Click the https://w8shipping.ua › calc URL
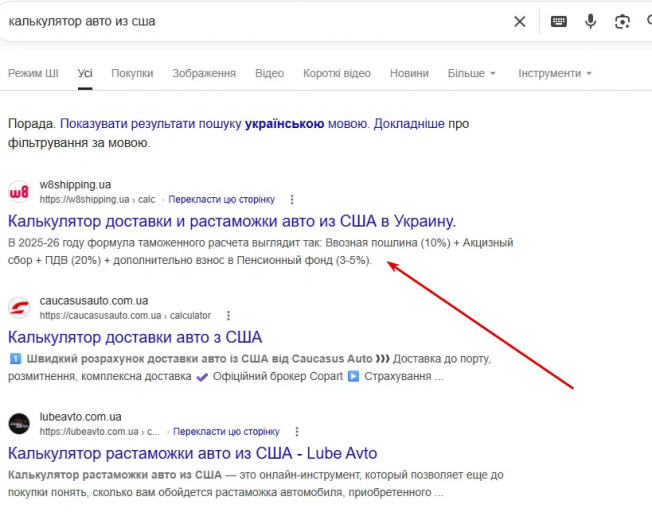 pyautogui.click(x=97, y=200)
